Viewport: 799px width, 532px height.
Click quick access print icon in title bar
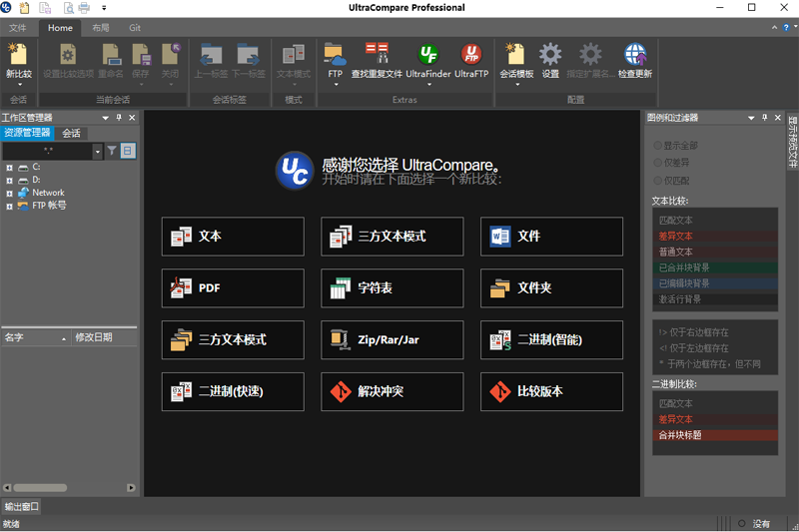pyautogui.click(x=84, y=8)
